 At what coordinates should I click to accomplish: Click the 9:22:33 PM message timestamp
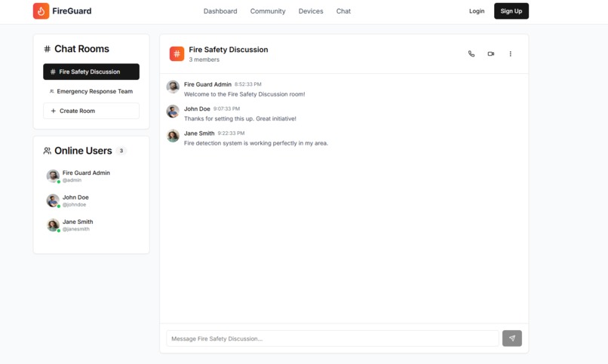pyautogui.click(x=231, y=133)
